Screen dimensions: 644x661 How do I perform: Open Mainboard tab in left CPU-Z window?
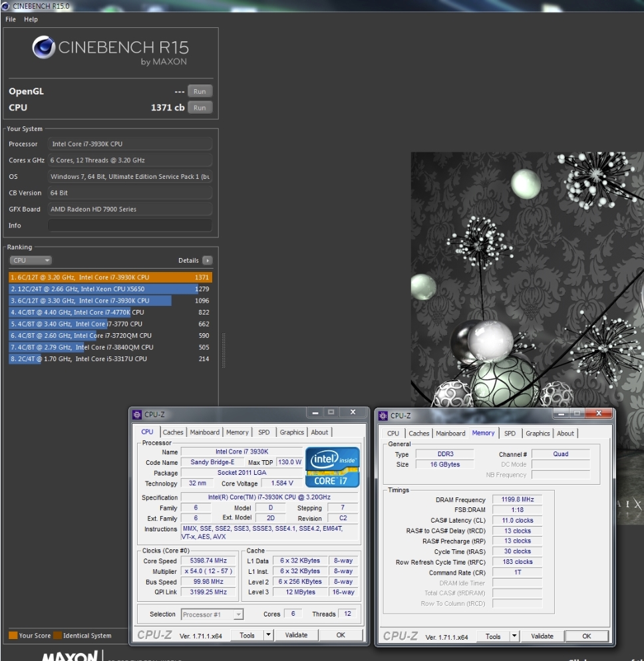[x=204, y=432]
